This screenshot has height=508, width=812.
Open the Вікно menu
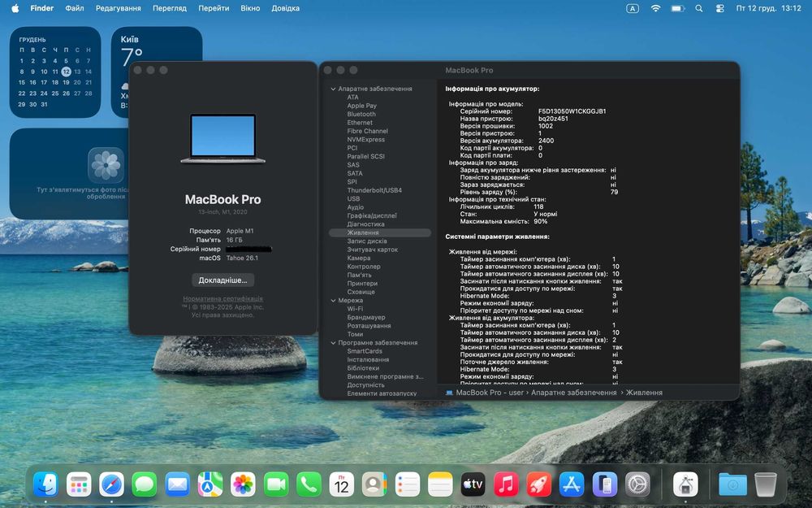click(250, 8)
